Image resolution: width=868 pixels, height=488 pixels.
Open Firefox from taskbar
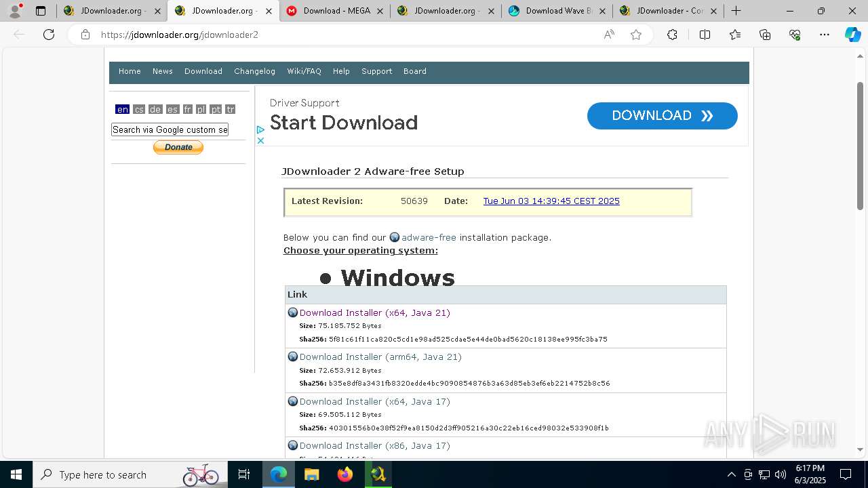tap(345, 474)
